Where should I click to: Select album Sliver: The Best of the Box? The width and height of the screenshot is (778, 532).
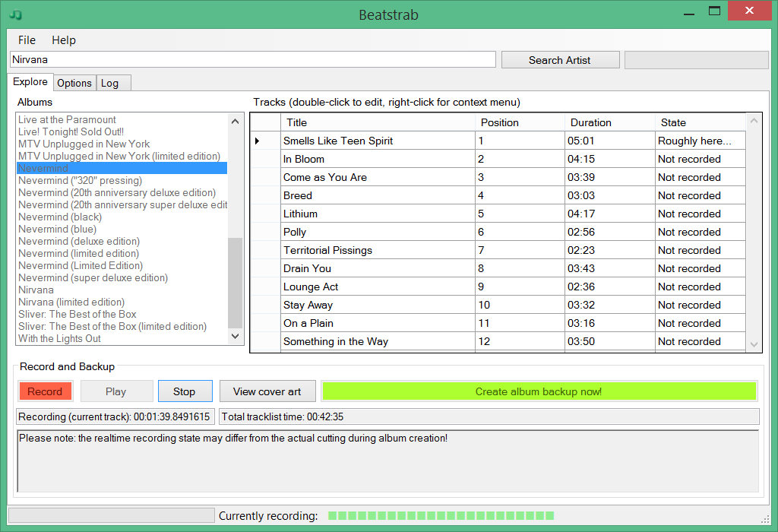click(x=122, y=314)
